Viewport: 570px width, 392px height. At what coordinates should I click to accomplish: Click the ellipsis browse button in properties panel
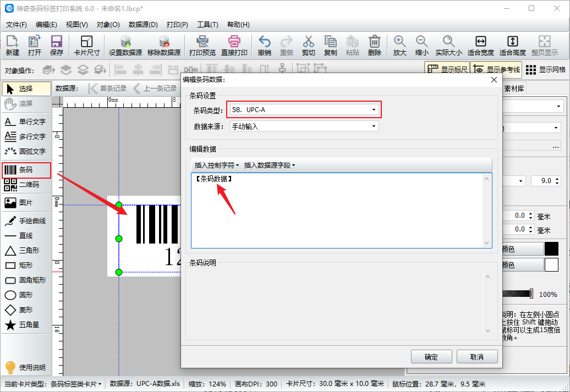click(556, 147)
